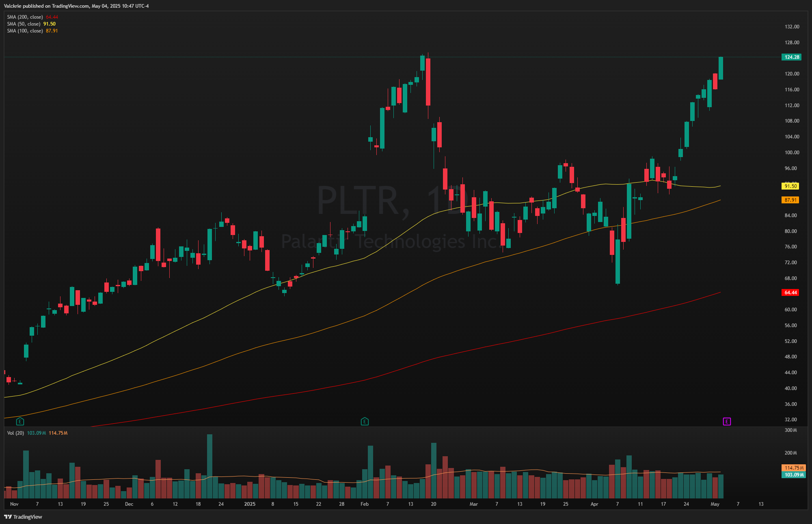Click the volume tag 103.09M
This screenshot has width=812, height=524.
(794, 475)
